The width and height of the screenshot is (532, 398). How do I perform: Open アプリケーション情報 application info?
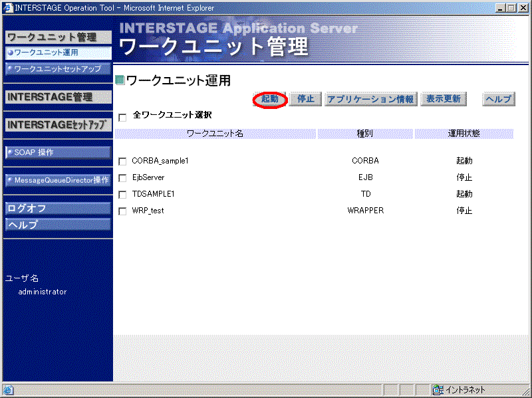370,99
